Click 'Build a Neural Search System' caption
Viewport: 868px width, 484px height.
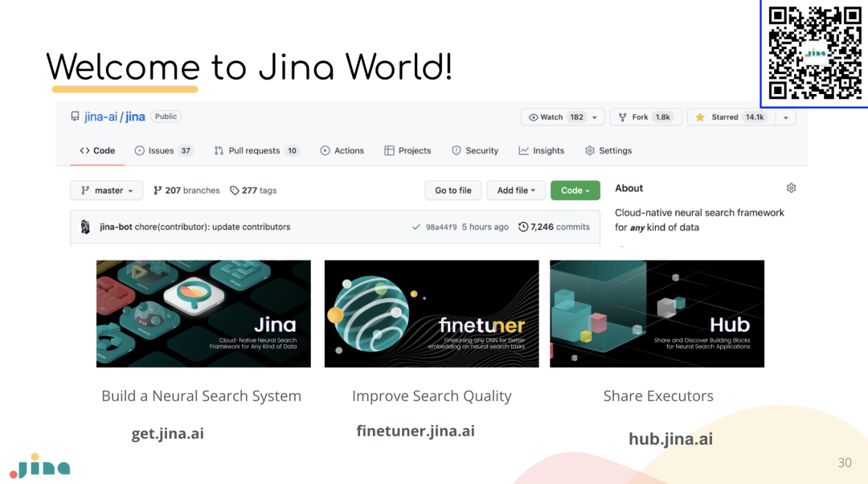(202, 396)
